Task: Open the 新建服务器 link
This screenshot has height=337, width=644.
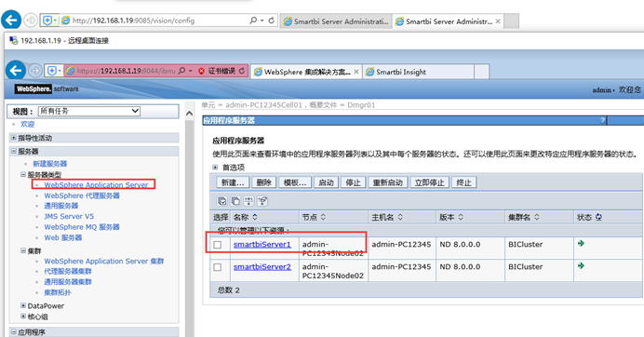Action: [49, 164]
